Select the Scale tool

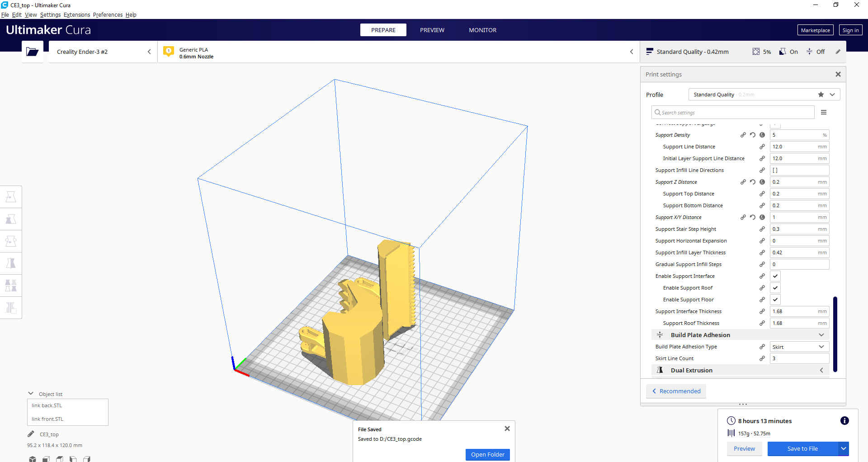pos(11,219)
